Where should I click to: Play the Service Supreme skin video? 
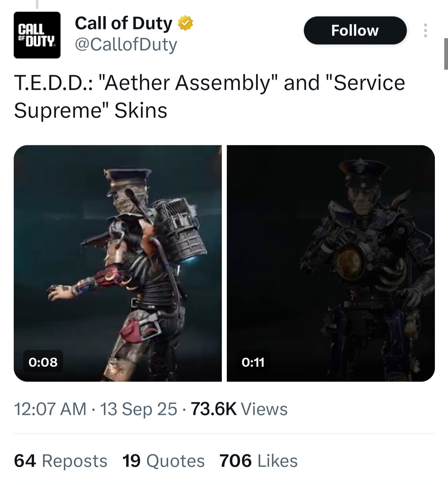pyautogui.click(x=331, y=263)
